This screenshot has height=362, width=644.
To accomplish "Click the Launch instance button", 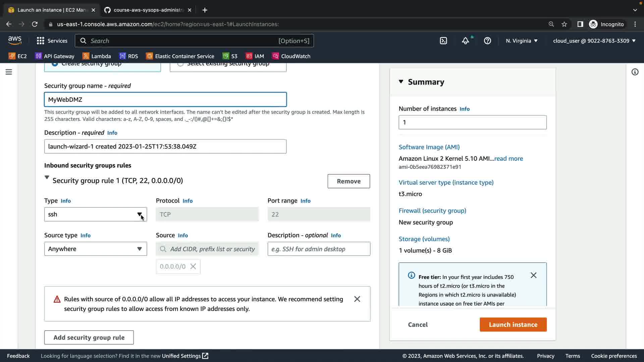I will [513, 324].
